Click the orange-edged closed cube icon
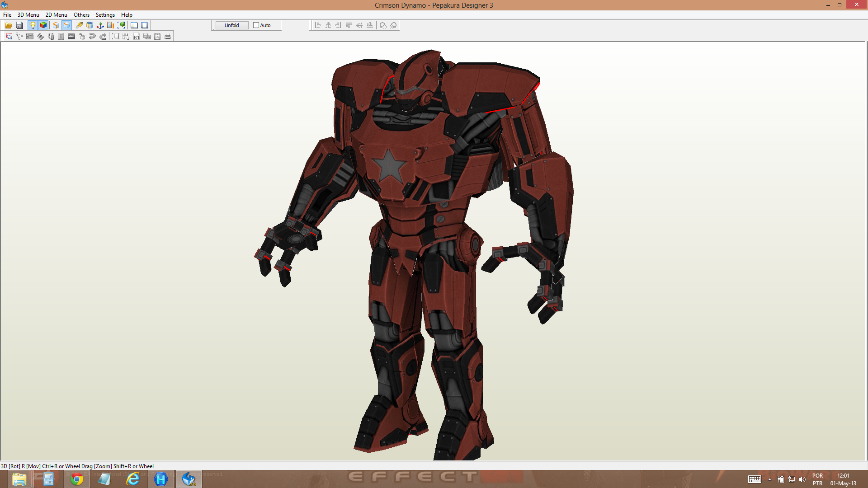 coord(56,25)
